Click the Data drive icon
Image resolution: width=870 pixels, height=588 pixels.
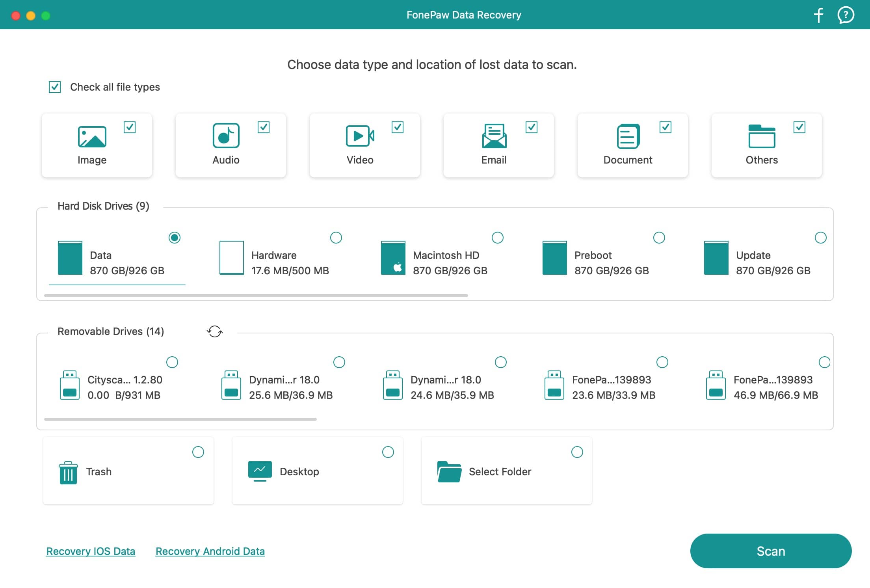[70, 258]
